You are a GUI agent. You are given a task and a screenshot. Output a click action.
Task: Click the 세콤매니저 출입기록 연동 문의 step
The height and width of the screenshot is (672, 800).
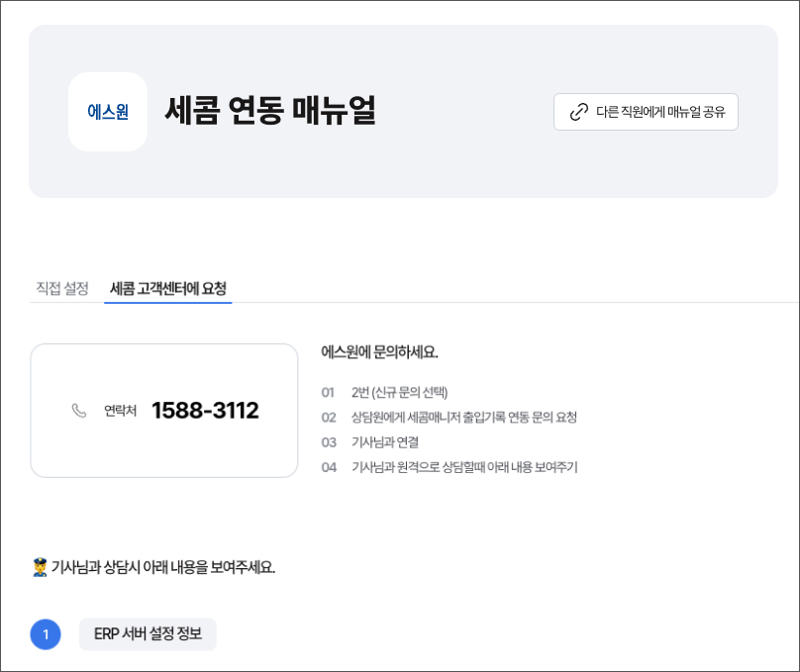click(463, 417)
